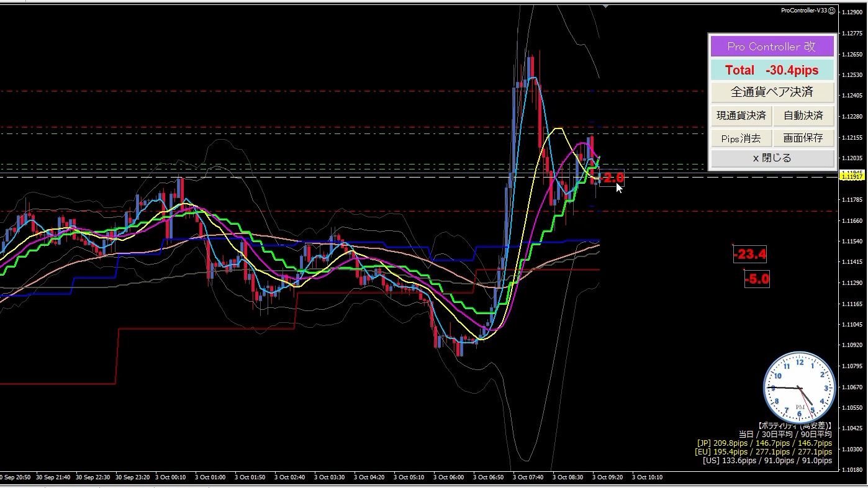This screenshot has width=868, height=488.
Task: Click the Pro Controller 改 panel header
Action: (x=772, y=47)
